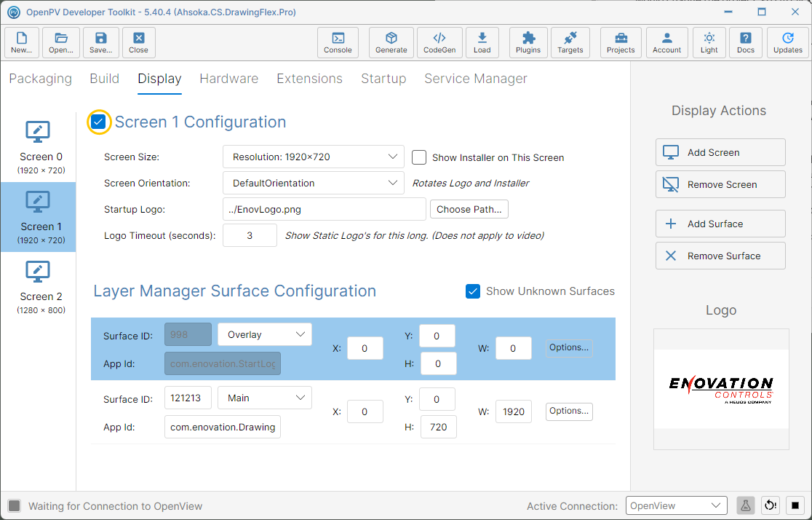Click the Remove Screen button

[720, 184]
